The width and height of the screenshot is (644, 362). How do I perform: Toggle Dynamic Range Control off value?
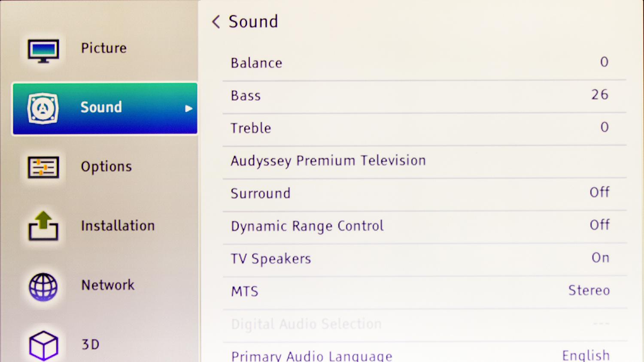coord(599,225)
